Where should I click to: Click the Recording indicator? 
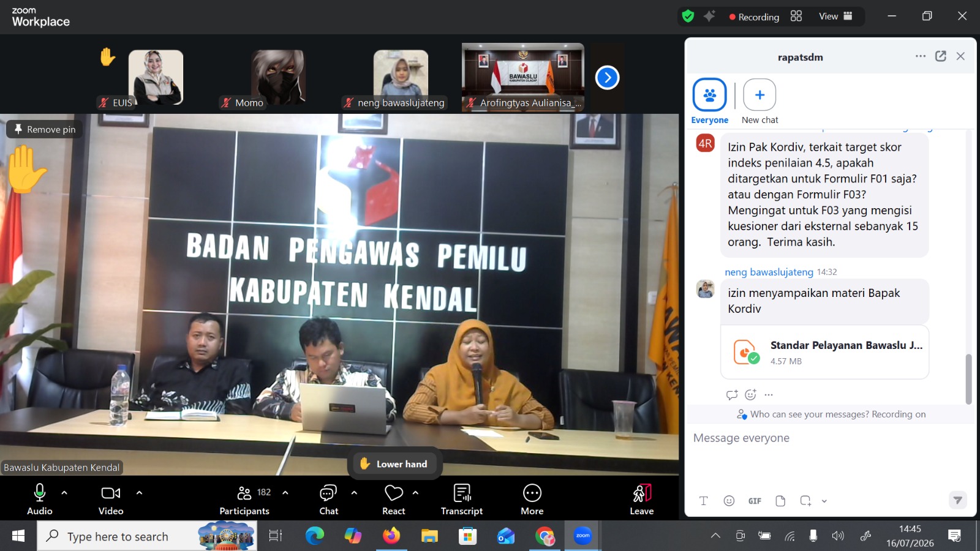coord(754,17)
